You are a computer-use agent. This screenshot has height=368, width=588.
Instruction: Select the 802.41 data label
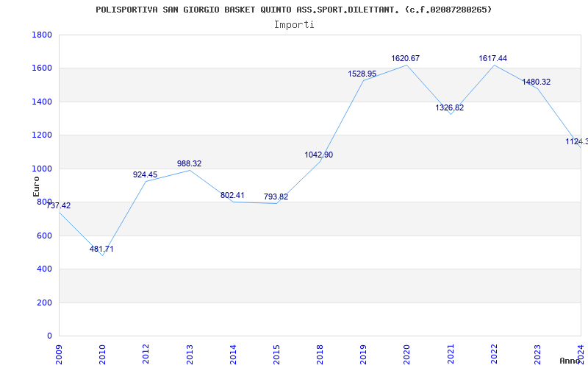point(232,195)
